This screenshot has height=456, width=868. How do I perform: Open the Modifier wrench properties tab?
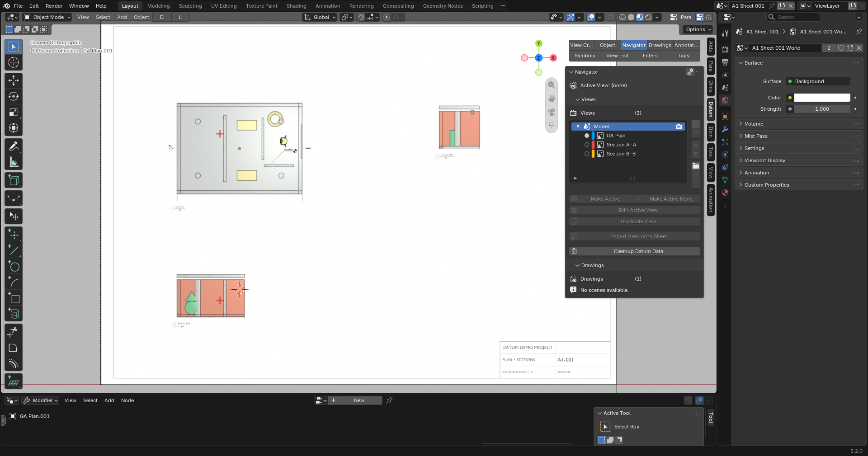pyautogui.click(x=725, y=129)
